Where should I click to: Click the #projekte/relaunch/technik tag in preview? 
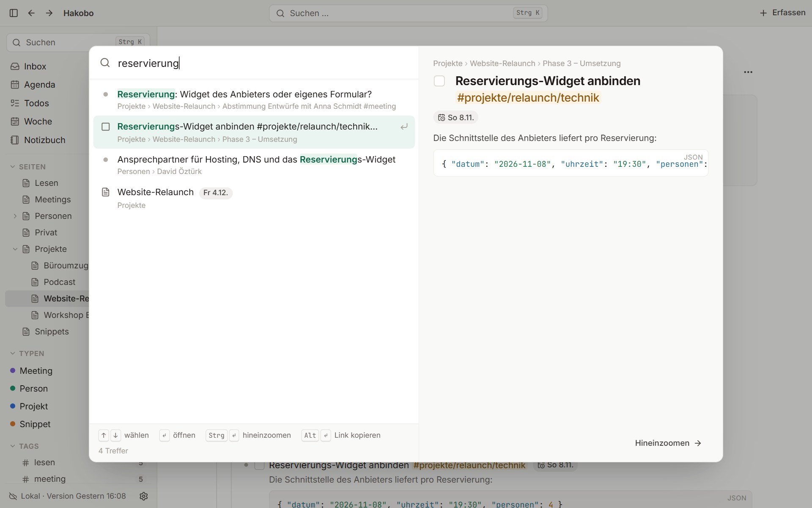(x=528, y=98)
